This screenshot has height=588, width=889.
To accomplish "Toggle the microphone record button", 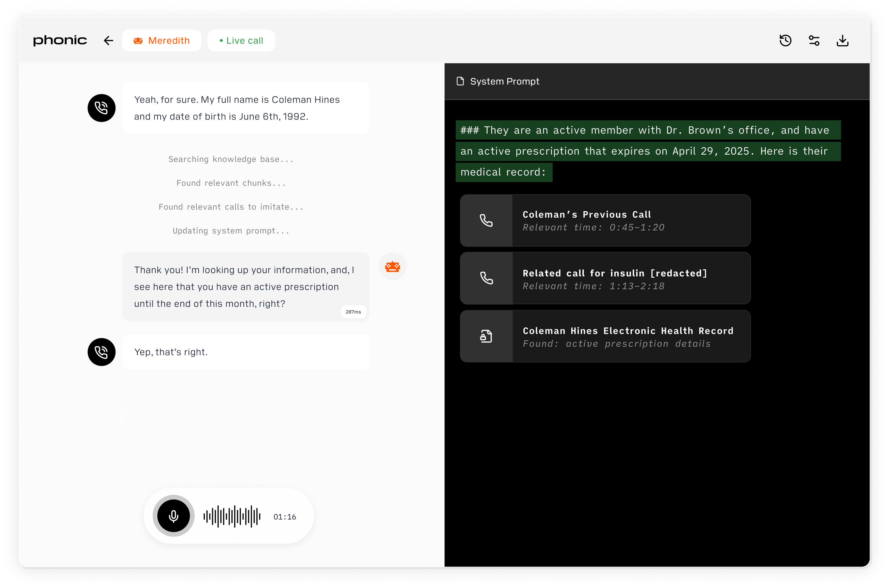I will (173, 516).
